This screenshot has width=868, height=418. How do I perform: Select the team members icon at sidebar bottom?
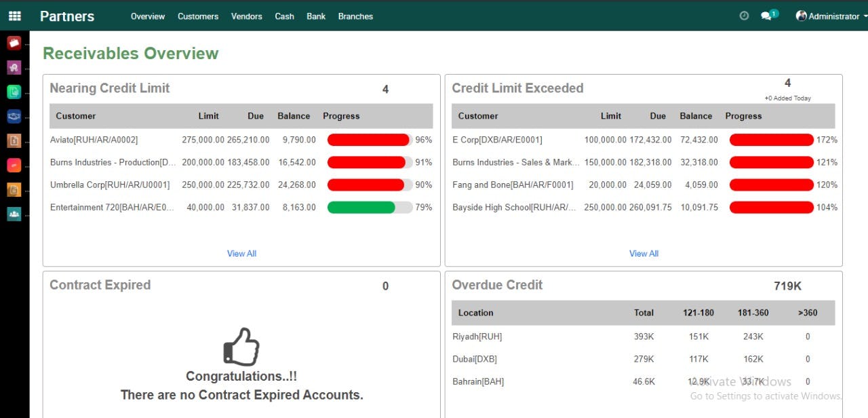[14, 214]
